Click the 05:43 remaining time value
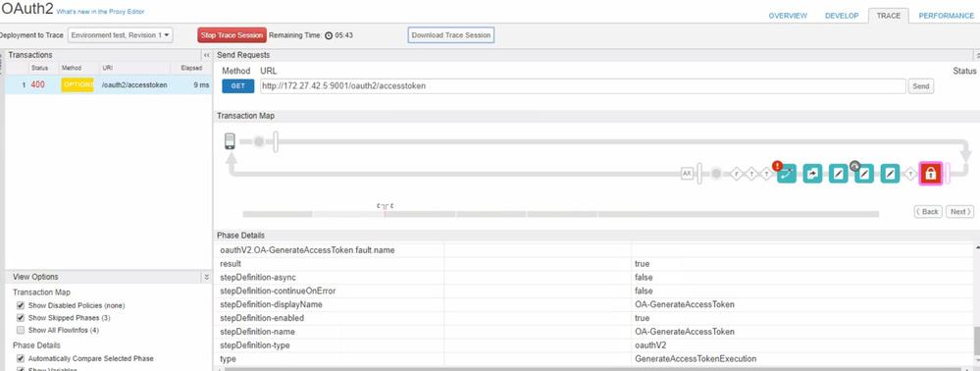980x371 pixels. (343, 35)
